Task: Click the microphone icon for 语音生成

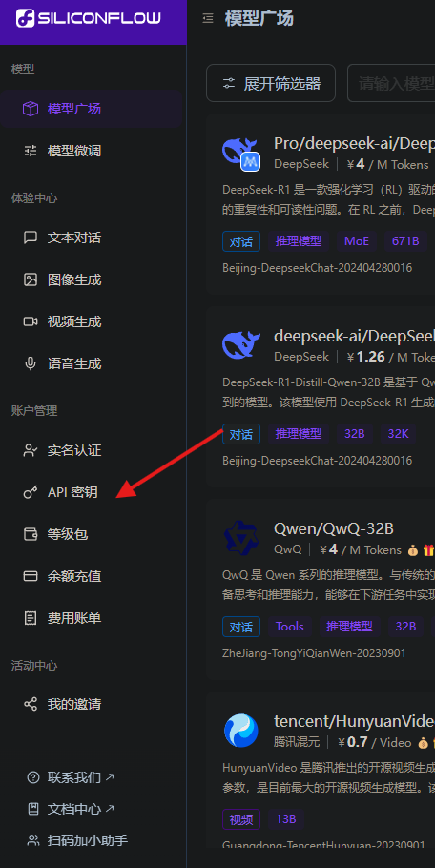Action: pyautogui.click(x=31, y=363)
